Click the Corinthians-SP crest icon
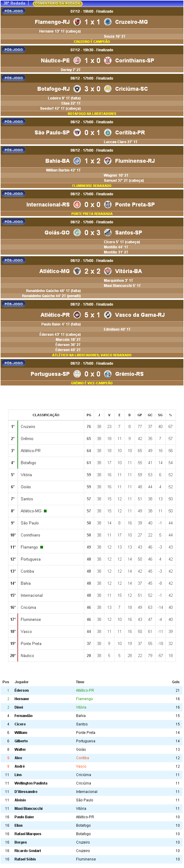 108,61
